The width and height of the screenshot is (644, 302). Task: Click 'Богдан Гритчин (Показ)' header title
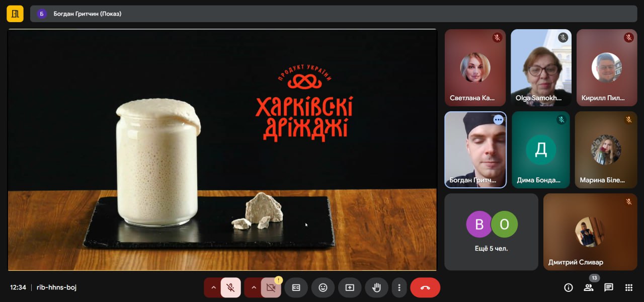click(88, 14)
